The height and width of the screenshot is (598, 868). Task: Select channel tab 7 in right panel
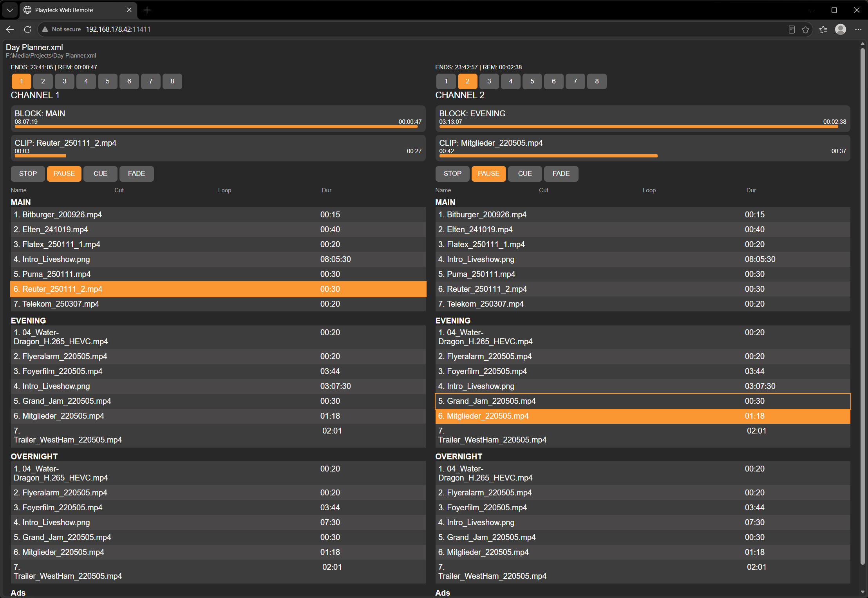(575, 81)
